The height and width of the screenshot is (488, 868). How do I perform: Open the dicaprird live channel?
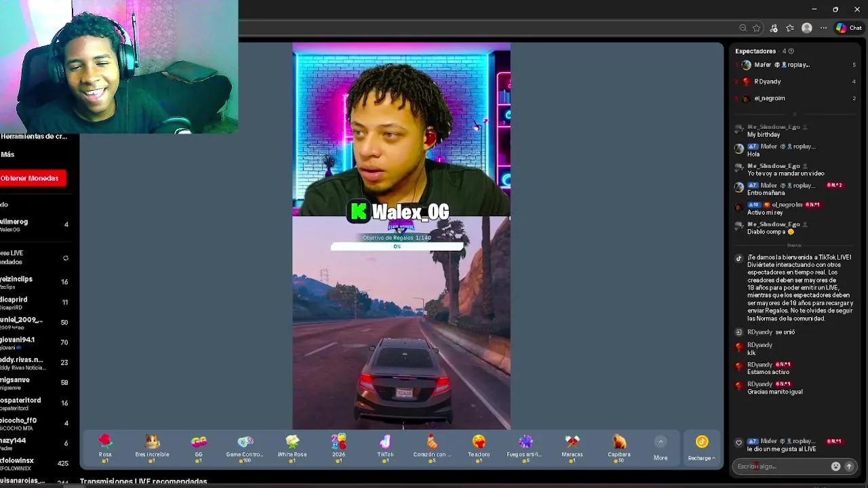35,302
